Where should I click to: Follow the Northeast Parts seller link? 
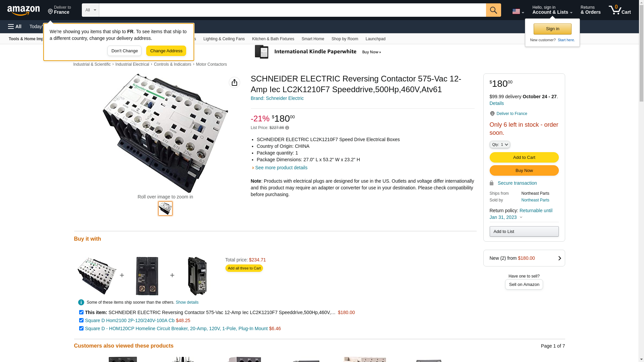(535, 200)
